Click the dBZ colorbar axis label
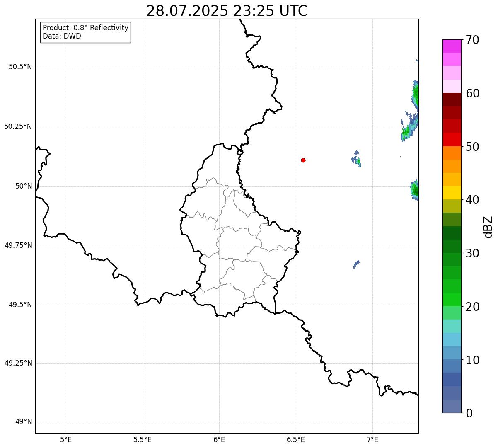The height and width of the screenshot is (448, 498). [488, 227]
